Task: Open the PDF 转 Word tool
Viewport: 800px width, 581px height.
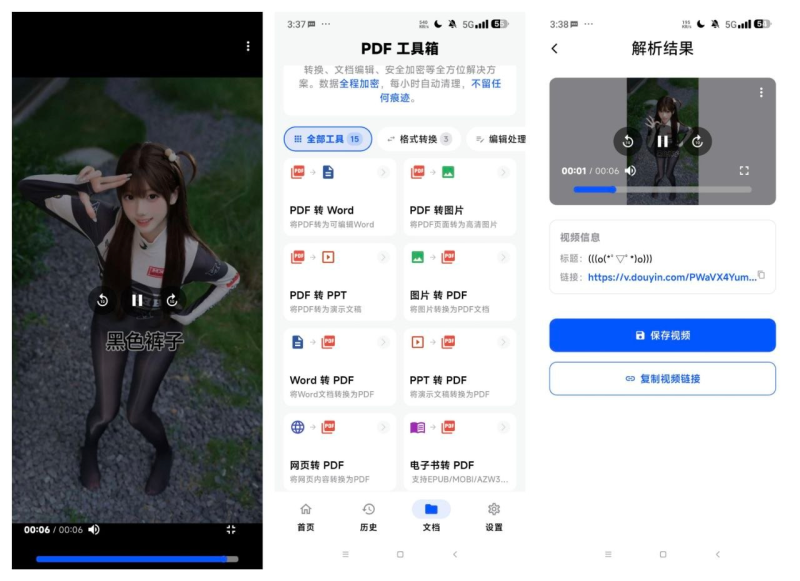Action: (x=339, y=197)
